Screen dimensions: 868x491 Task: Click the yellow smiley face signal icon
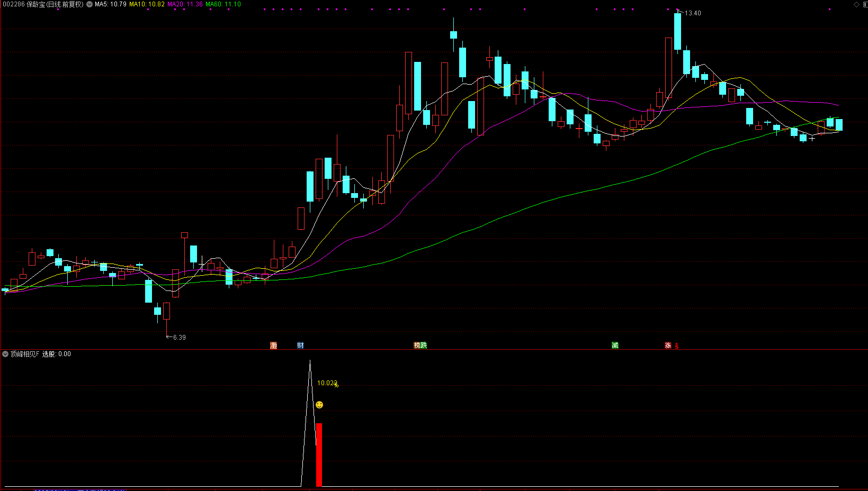coord(319,405)
